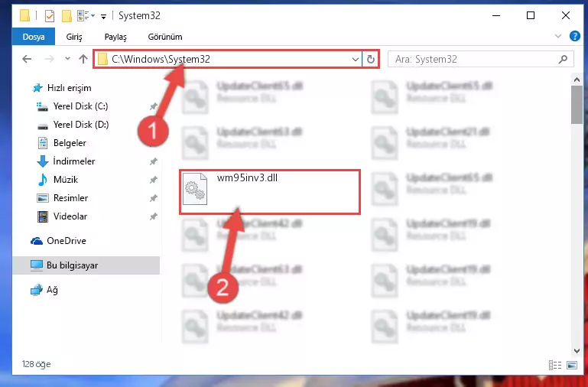Click the Back navigation arrow
Screen dimensions: 588x387
coord(27,59)
